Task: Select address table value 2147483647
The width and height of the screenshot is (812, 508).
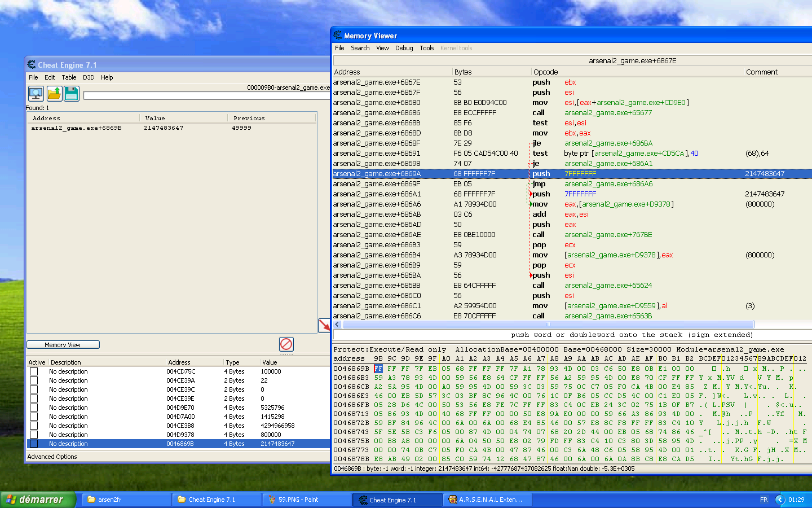Action: coord(277,444)
